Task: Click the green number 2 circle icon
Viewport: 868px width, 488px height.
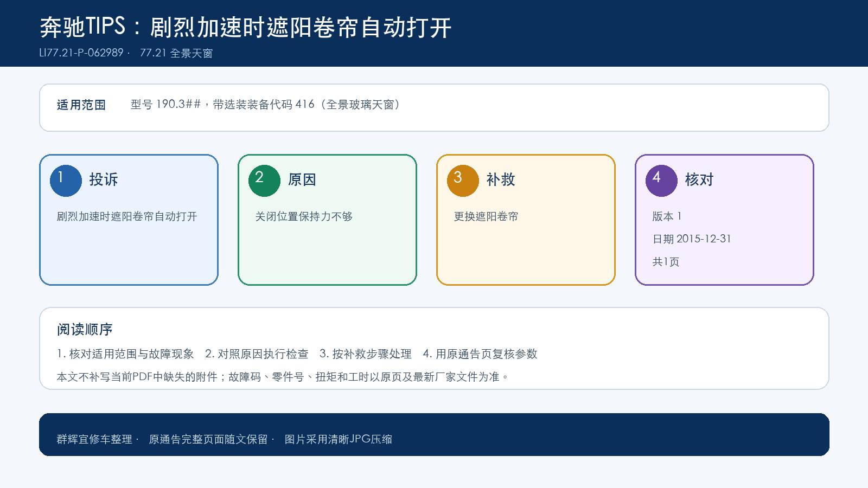Action: pos(264,181)
